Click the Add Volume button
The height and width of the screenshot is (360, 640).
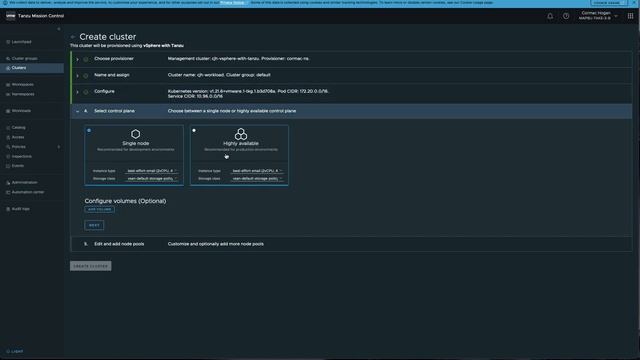click(x=100, y=209)
